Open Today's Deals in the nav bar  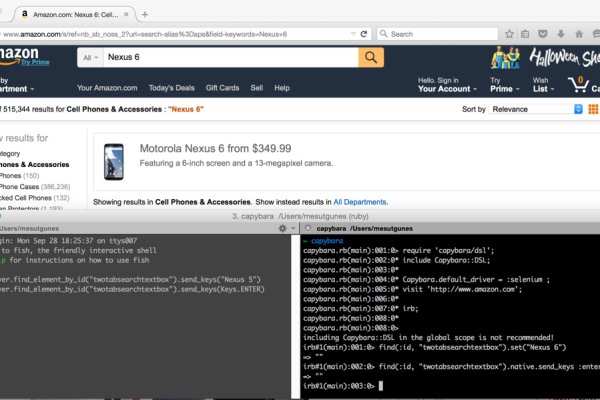point(172,88)
